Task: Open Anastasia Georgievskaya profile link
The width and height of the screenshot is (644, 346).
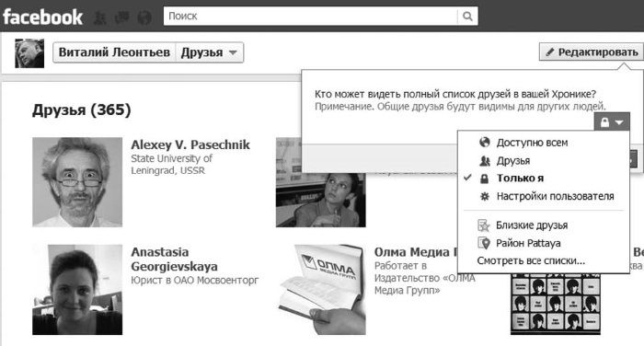Action: 174,259
